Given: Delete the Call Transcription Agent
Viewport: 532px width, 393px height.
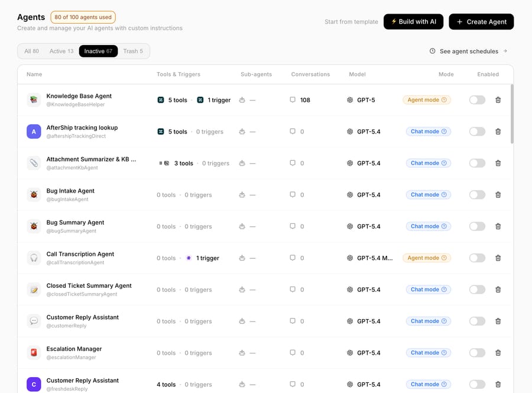Looking at the screenshot, I should (x=498, y=258).
